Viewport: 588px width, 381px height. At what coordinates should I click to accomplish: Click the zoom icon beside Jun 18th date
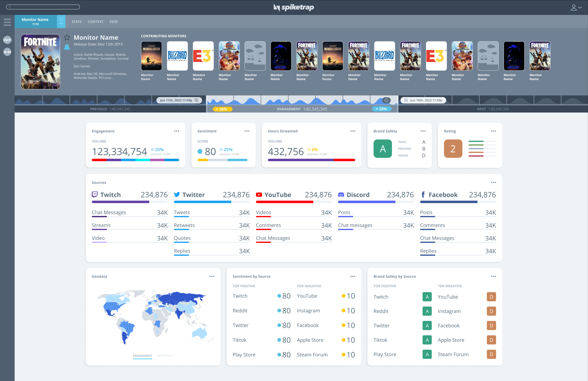pyautogui.click(x=406, y=100)
